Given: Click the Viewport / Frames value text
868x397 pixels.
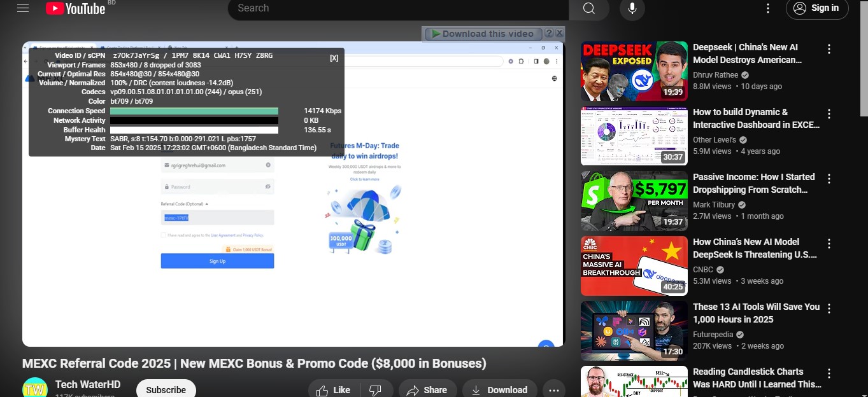Looking at the screenshot, I should [155, 65].
